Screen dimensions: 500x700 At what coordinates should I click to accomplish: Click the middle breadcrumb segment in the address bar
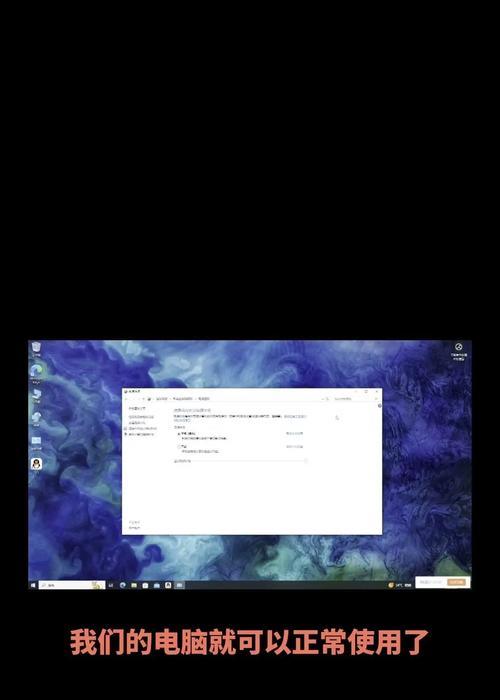[183, 399]
